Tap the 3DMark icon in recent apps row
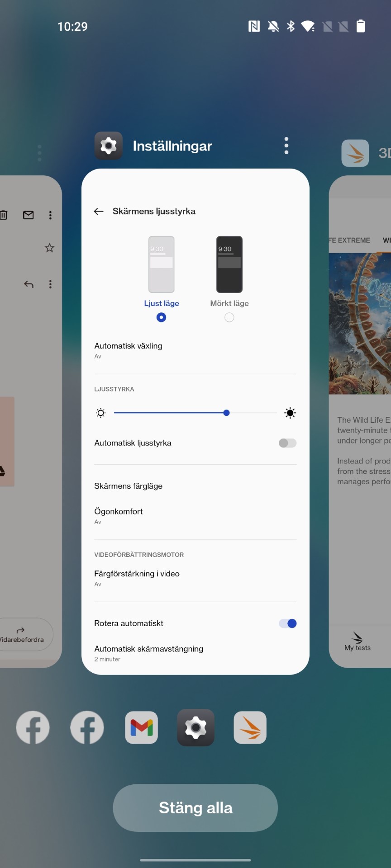The height and width of the screenshot is (868, 391). pyautogui.click(x=250, y=727)
